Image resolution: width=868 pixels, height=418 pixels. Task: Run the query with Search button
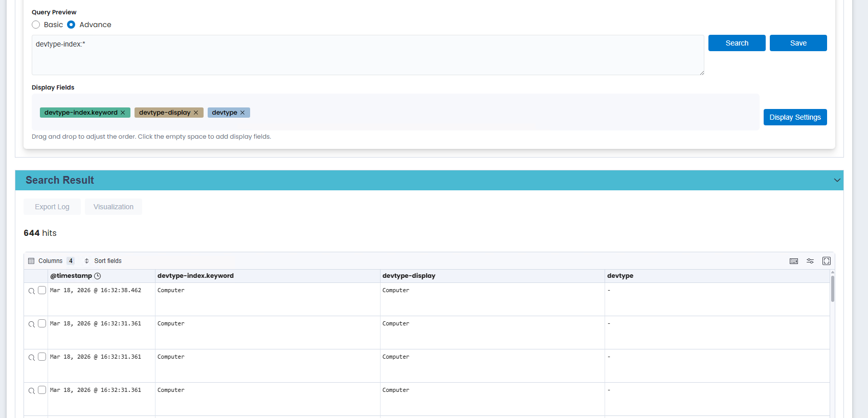coord(737,43)
